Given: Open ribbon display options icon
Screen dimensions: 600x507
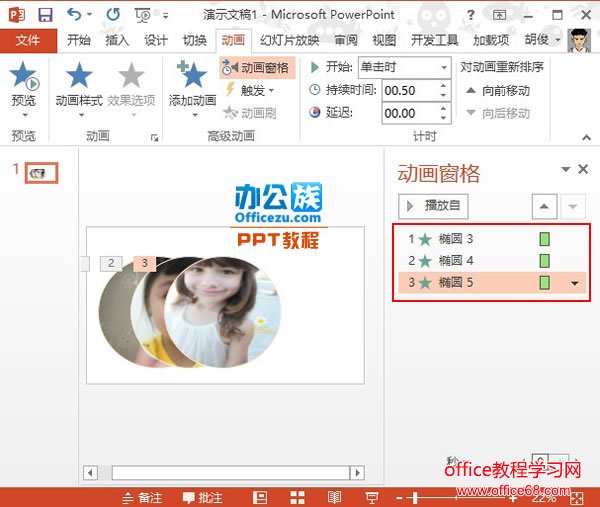Looking at the screenshot, I should pos(499,15).
